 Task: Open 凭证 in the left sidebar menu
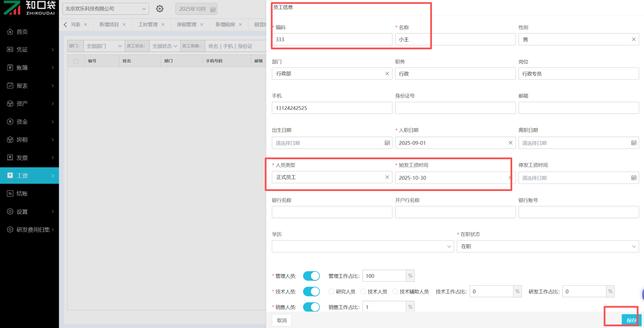[30, 50]
